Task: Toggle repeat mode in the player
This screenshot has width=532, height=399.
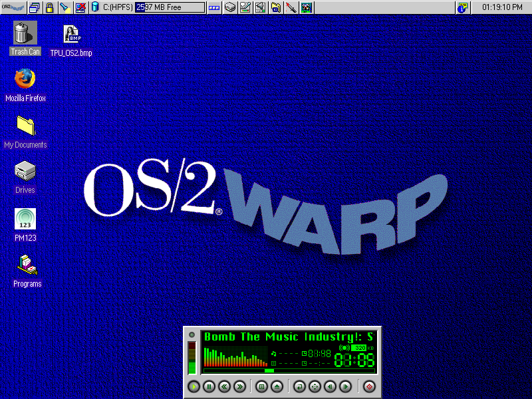Action: point(299,386)
